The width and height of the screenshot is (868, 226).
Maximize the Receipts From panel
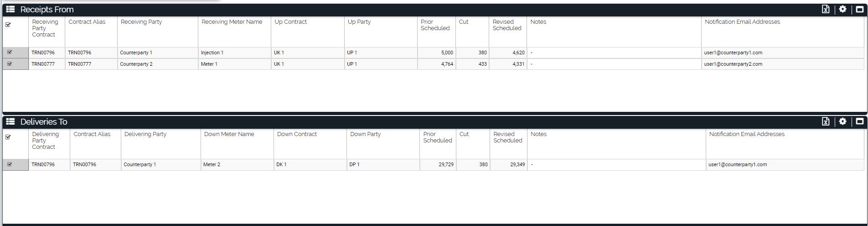click(x=859, y=9)
